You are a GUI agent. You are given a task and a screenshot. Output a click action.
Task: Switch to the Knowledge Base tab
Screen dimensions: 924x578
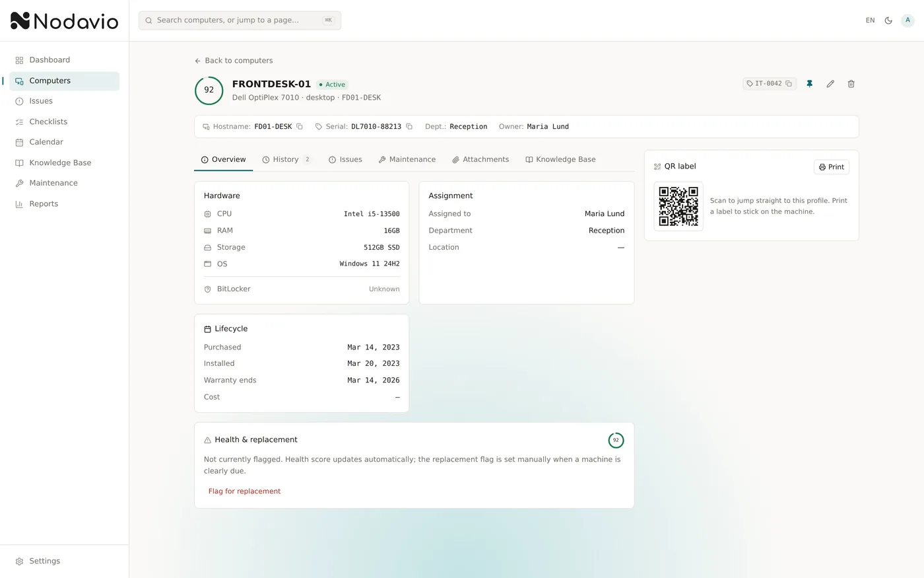click(x=560, y=160)
